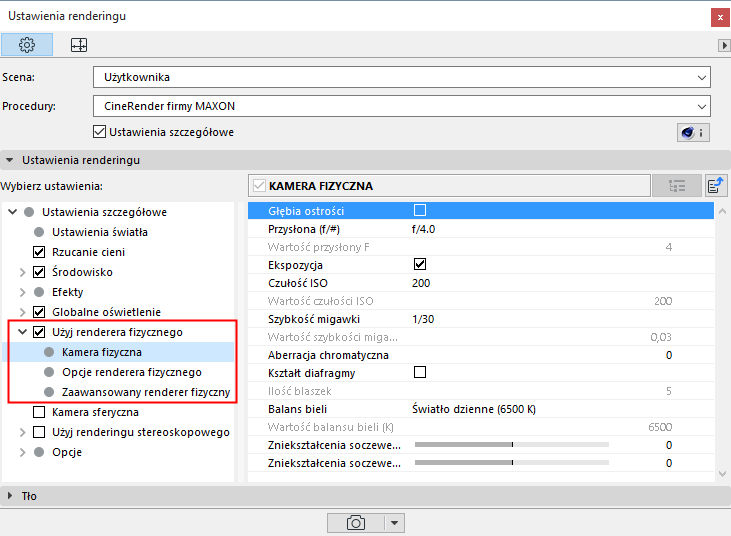The image size is (731, 536).
Task: Click the KAMERA FIZYCZNA header checkbox
Action: (x=259, y=186)
